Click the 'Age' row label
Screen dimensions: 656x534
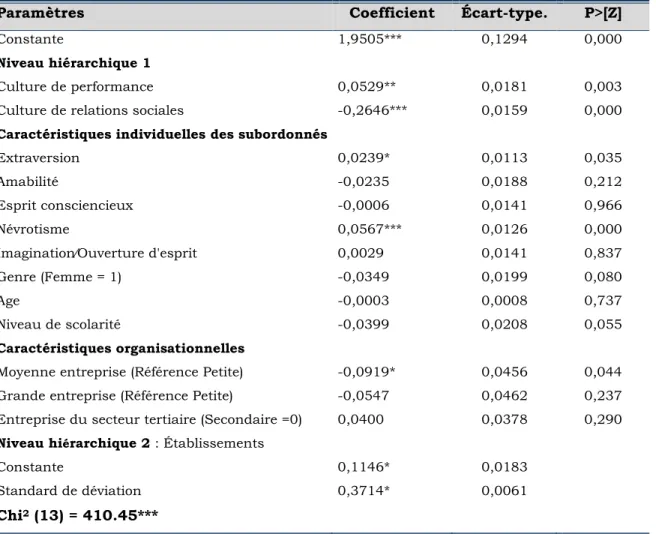(10, 301)
